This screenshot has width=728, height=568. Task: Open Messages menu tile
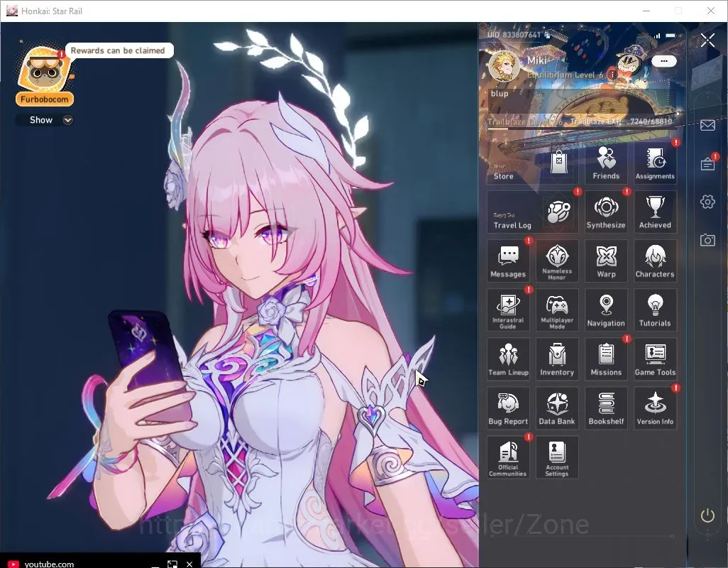[508, 261]
